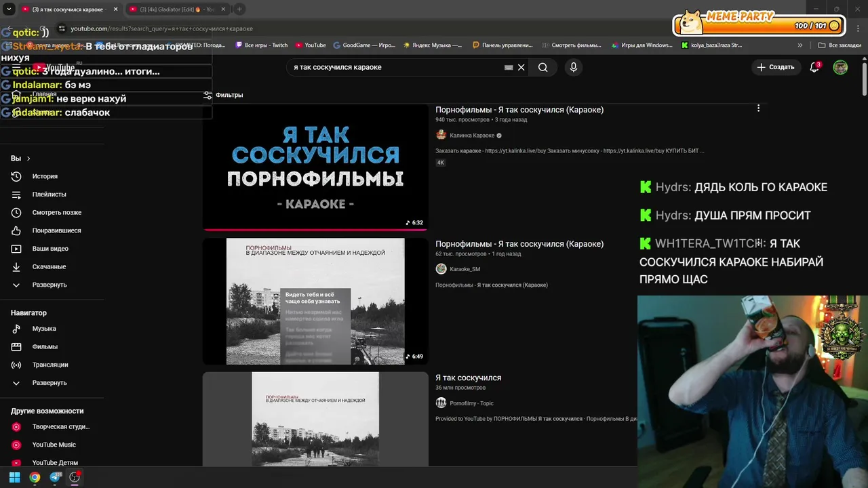Screen dimensions: 868x488
Task: Open the Downloads arrow icon
Action: pyautogui.click(x=16, y=266)
